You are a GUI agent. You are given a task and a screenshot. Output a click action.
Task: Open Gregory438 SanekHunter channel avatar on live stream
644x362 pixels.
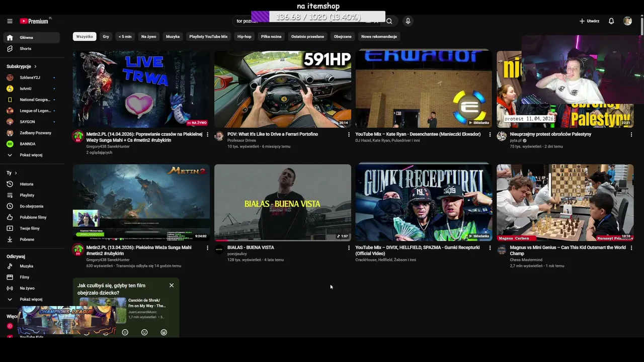point(78,136)
